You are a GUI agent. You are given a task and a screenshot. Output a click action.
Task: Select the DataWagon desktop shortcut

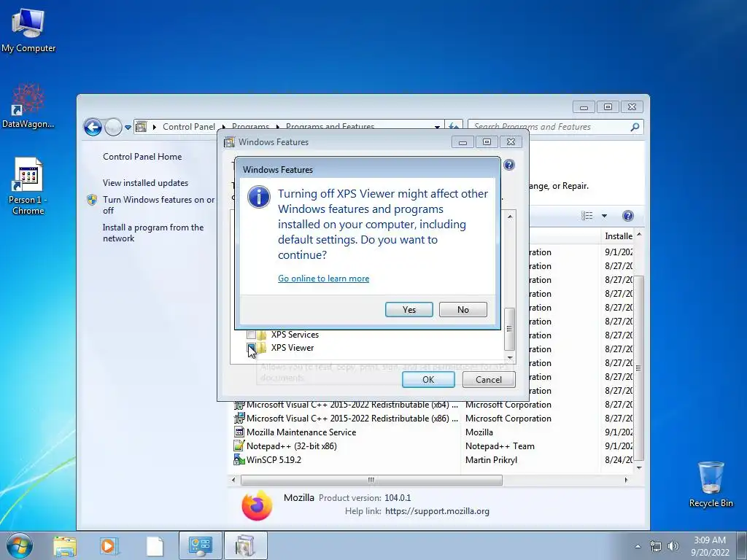[28, 106]
